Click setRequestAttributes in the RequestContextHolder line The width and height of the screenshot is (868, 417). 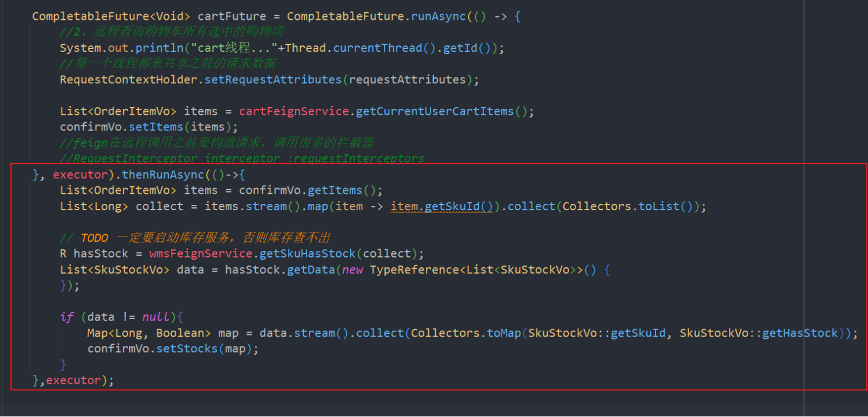pos(273,79)
